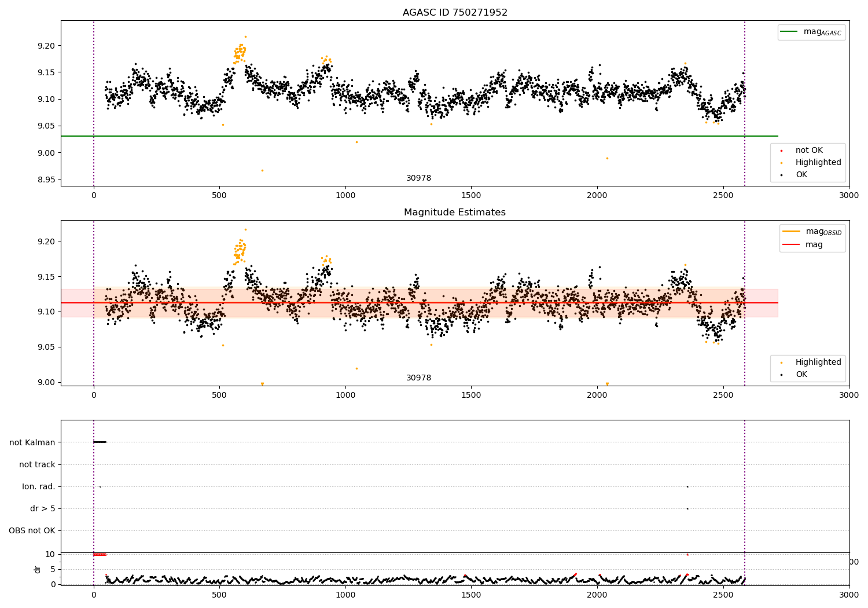Click the title 'AGASC ID 750271952'
The height and width of the screenshot is (608, 868).
point(455,13)
